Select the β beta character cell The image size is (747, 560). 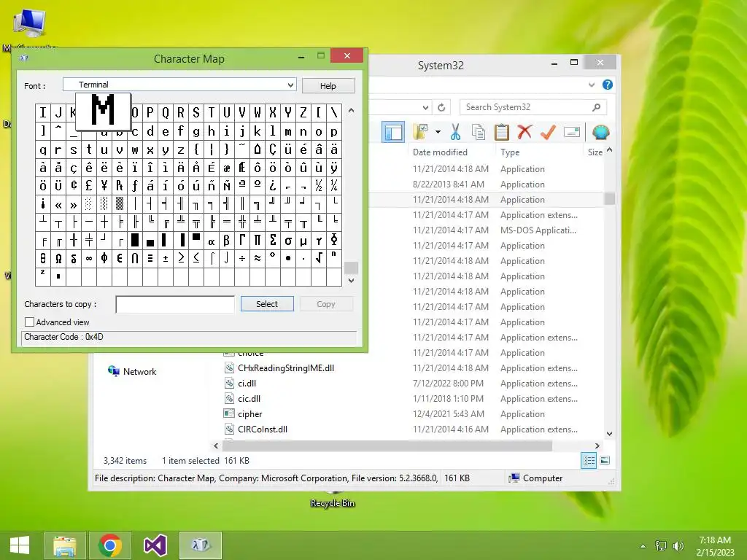(x=227, y=240)
